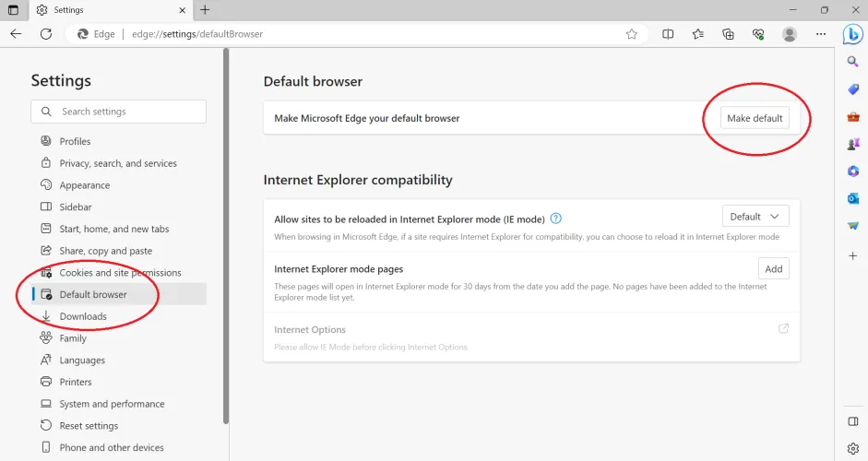
Task: Go to Privacy, search, and services
Action: pyautogui.click(x=118, y=163)
